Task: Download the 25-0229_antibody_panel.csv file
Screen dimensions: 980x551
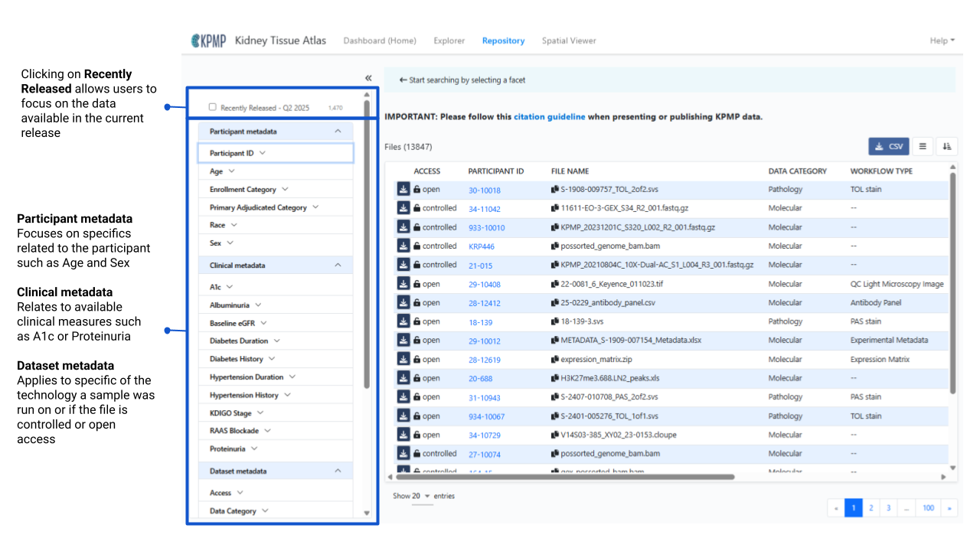Action: pos(403,302)
